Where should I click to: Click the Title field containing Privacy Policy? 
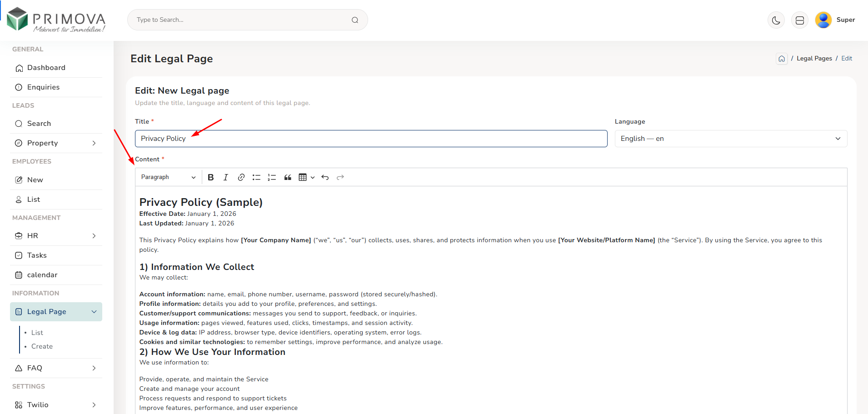370,139
